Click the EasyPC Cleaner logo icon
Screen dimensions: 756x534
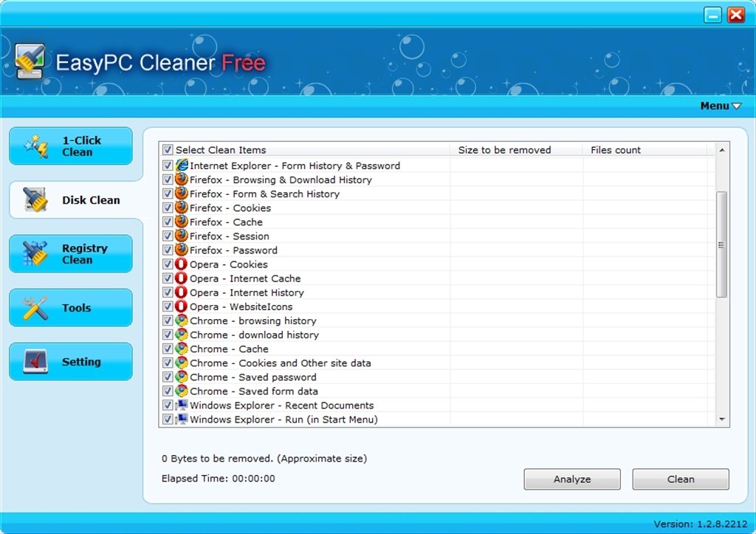[x=30, y=61]
